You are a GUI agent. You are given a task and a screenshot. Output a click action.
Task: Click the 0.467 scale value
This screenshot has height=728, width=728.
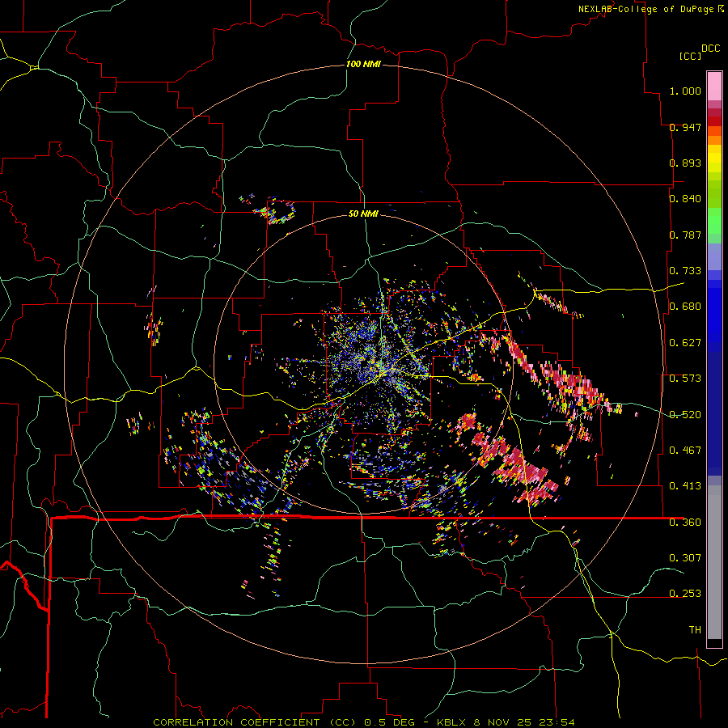point(685,451)
